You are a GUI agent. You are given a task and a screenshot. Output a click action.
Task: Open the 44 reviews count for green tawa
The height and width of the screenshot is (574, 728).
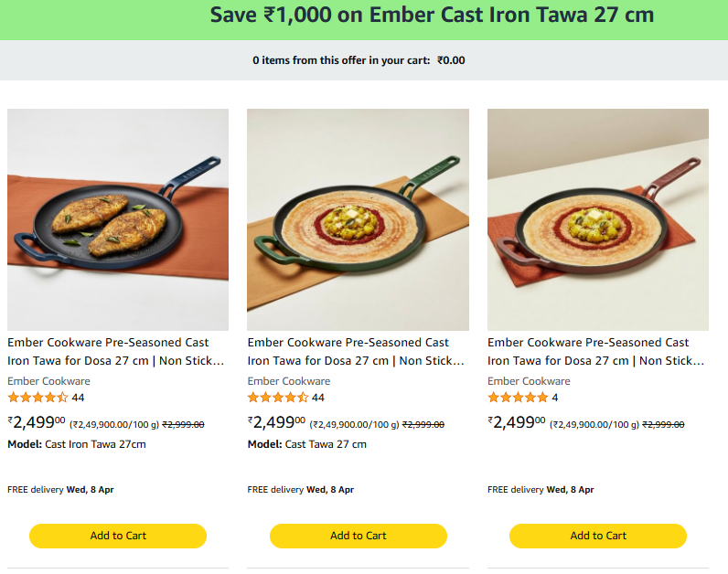(x=317, y=398)
